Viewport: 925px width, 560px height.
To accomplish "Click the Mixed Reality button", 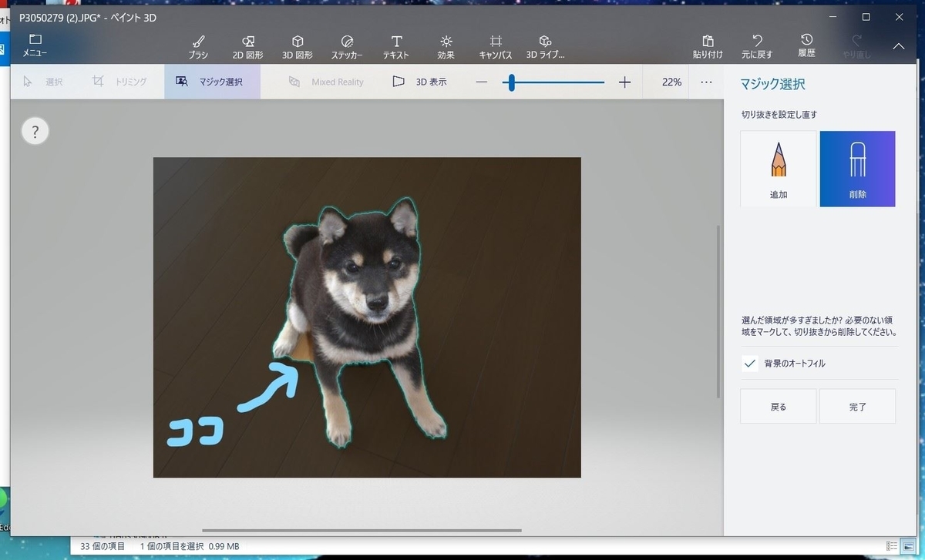I will [x=326, y=82].
